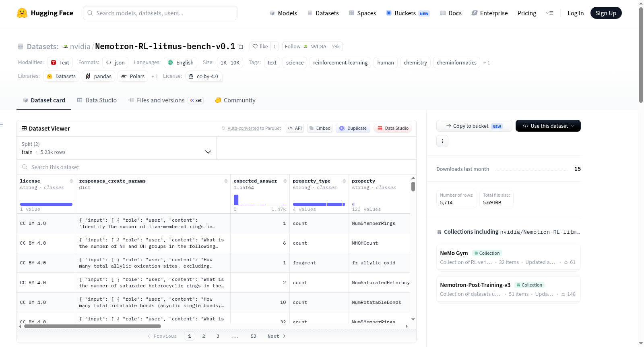644x347 pixels.
Task: Click the heart like button
Action: point(260,46)
